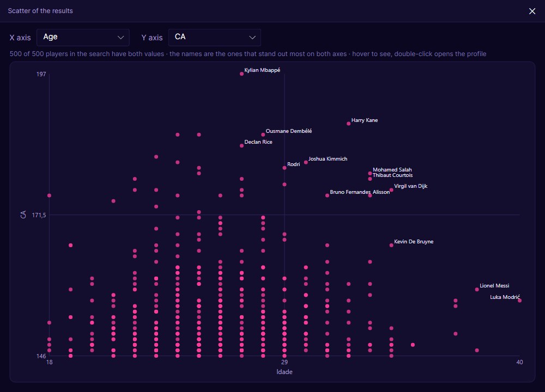Image resolution: width=545 pixels, height=392 pixels.
Task: Click the Kevin De Bruyne name label
Action: (414, 242)
